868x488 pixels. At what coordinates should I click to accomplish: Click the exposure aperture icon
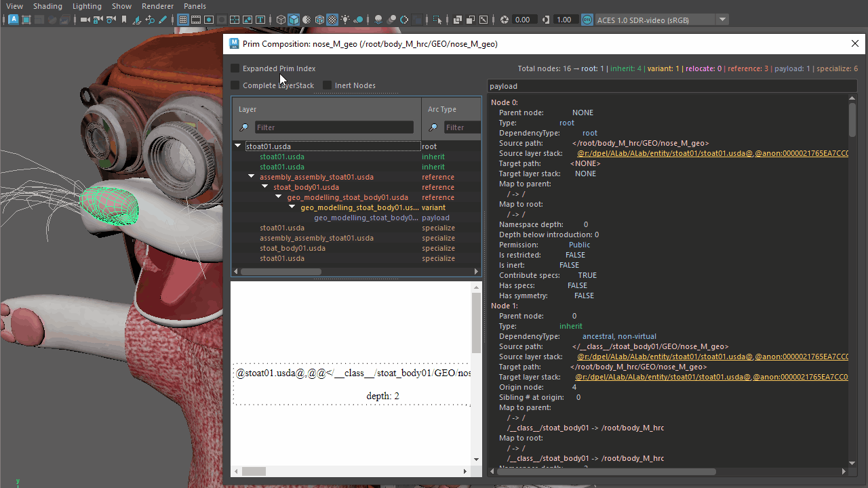tap(504, 20)
